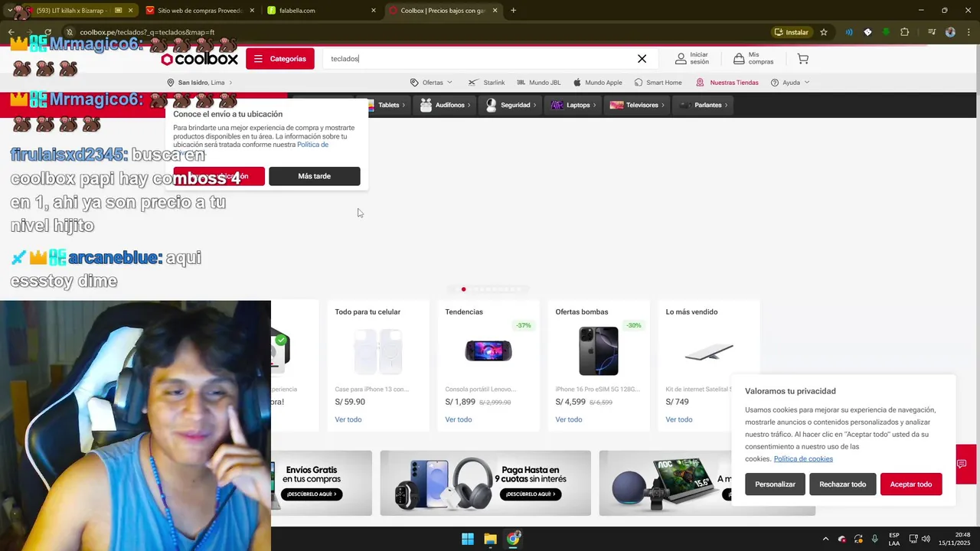Open the red chat bubble widget
Image resolution: width=980 pixels, height=551 pixels.
point(962,464)
